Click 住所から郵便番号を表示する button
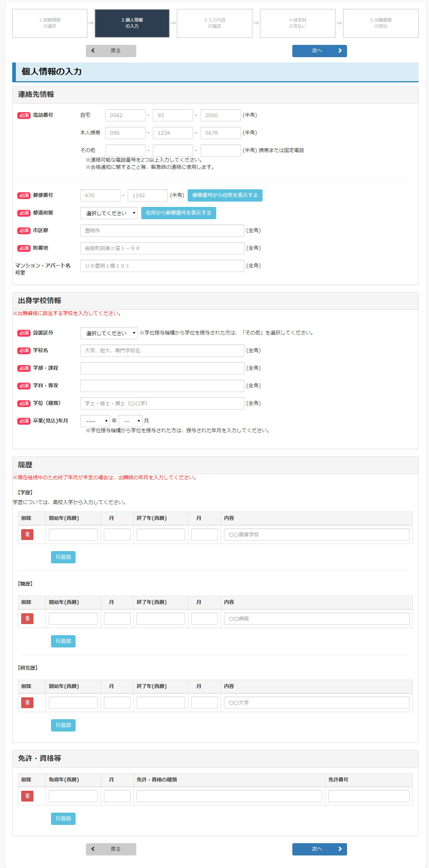Screen dimensions: 429x868 pyautogui.click(x=178, y=213)
